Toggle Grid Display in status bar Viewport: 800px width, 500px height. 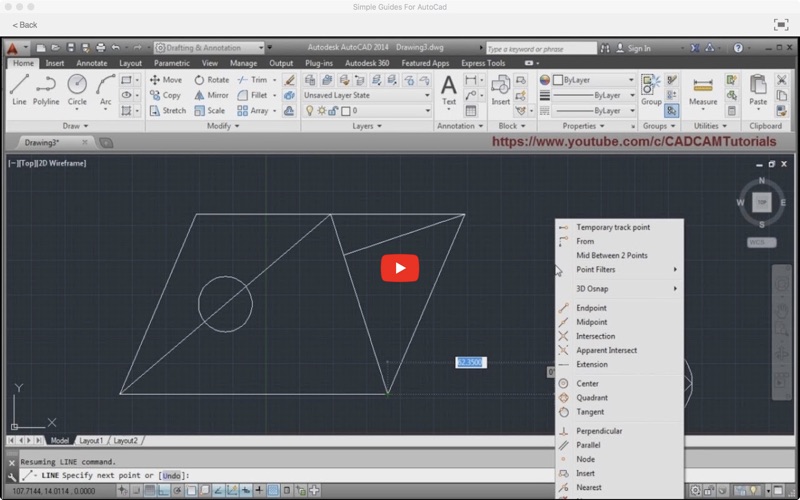pyautogui.click(x=150, y=491)
